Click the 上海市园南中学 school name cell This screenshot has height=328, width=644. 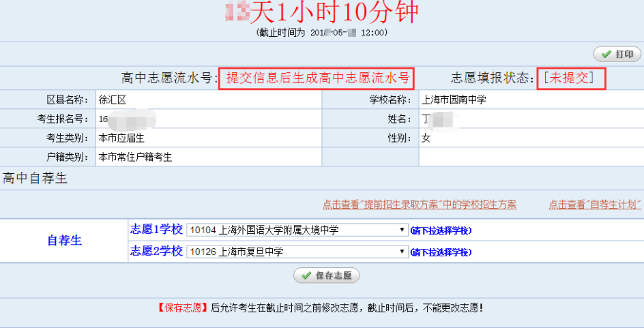454,100
